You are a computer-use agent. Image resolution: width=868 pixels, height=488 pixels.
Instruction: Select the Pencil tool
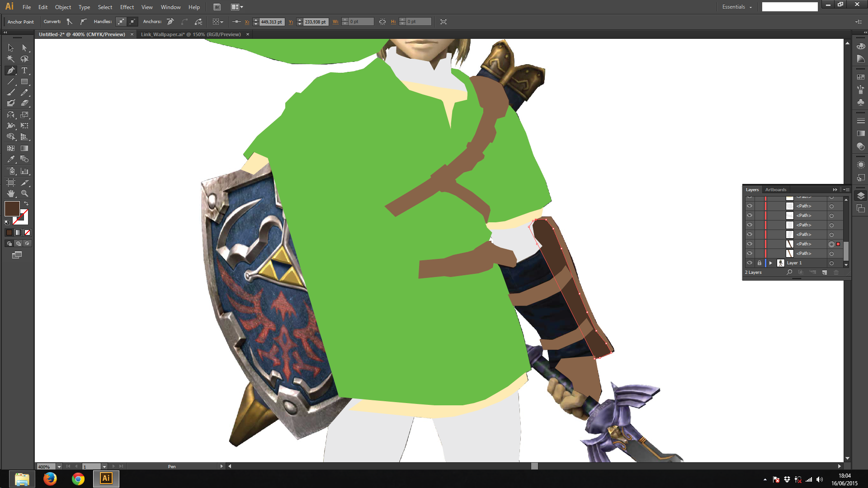pos(25,93)
